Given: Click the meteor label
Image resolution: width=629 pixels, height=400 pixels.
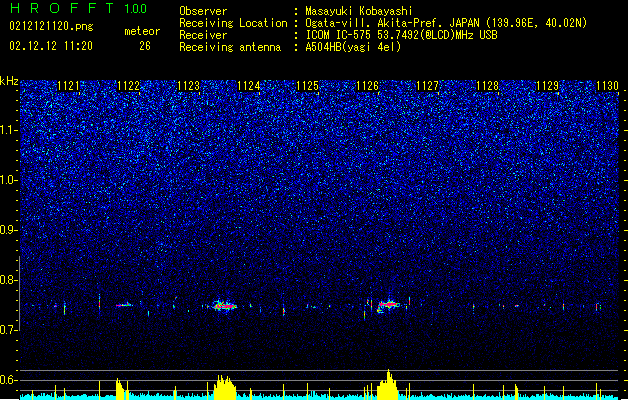Looking at the screenshot, I should [142, 31].
